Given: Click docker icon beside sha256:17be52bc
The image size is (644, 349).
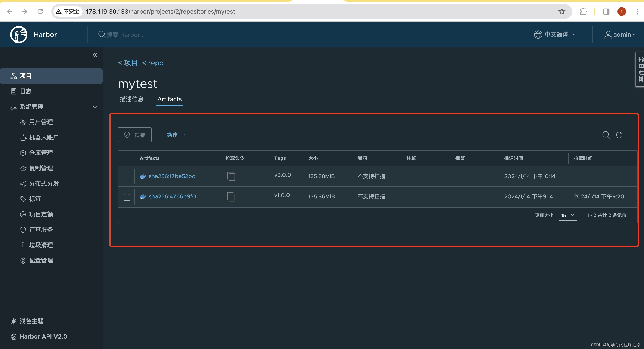Looking at the screenshot, I should click(x=143, y=176).
